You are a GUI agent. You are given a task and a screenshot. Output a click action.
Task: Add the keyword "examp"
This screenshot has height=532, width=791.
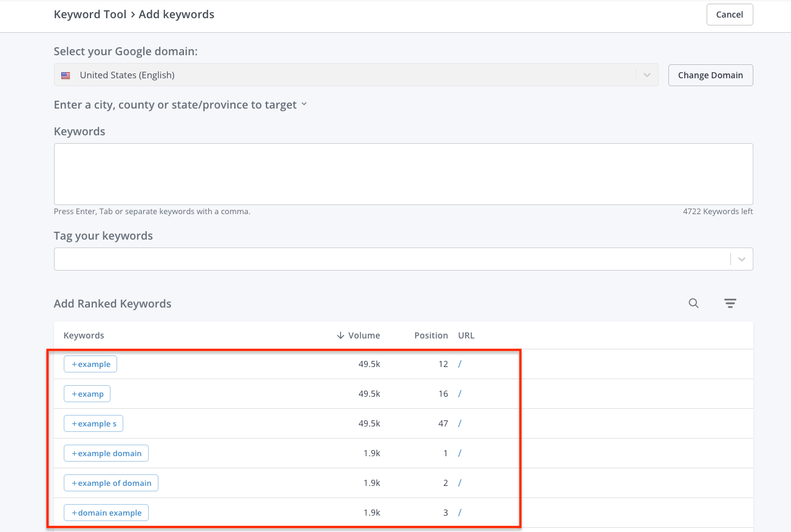[87, 394]
